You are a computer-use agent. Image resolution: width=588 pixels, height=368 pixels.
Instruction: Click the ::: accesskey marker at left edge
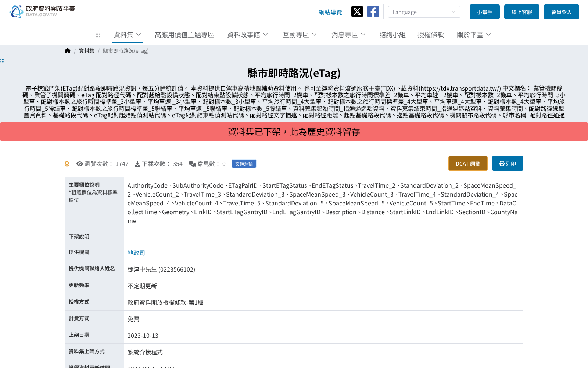pyautogui.click(x=2, y=60)
